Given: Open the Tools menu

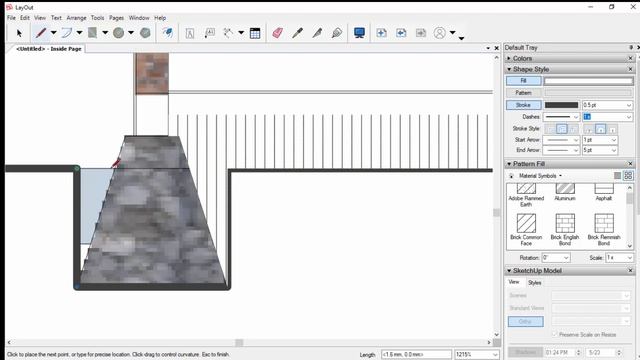Looking at the screenshot, I should tap(98, 18).
